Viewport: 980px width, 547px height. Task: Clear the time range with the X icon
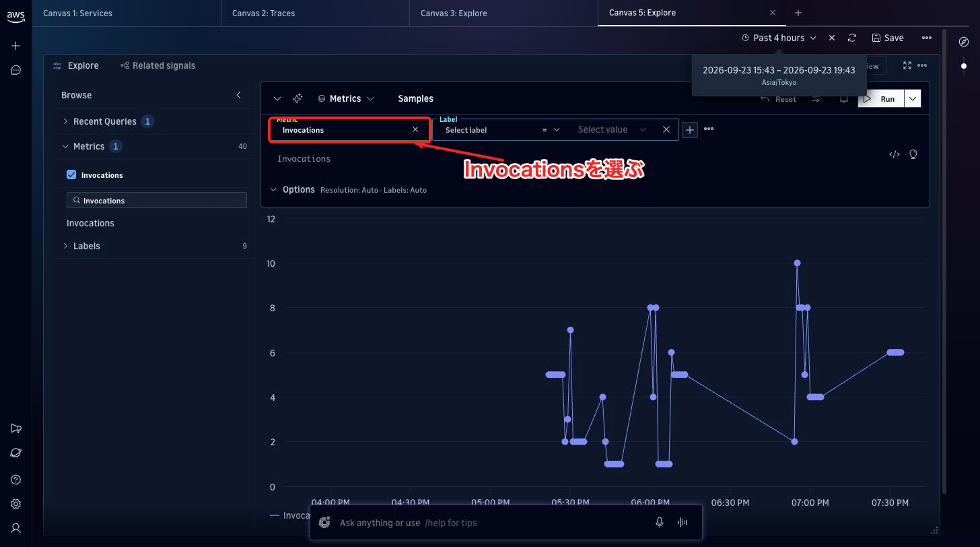(832, 38)
